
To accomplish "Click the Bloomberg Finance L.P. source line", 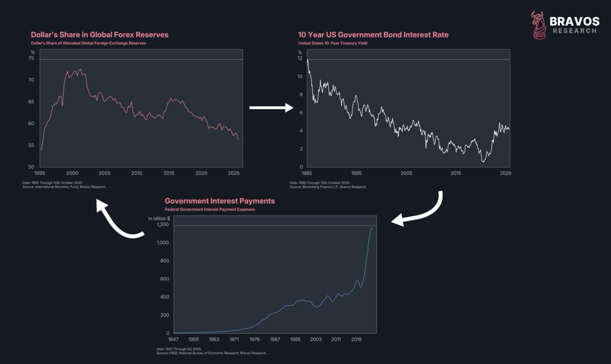I will pos(328,187).
